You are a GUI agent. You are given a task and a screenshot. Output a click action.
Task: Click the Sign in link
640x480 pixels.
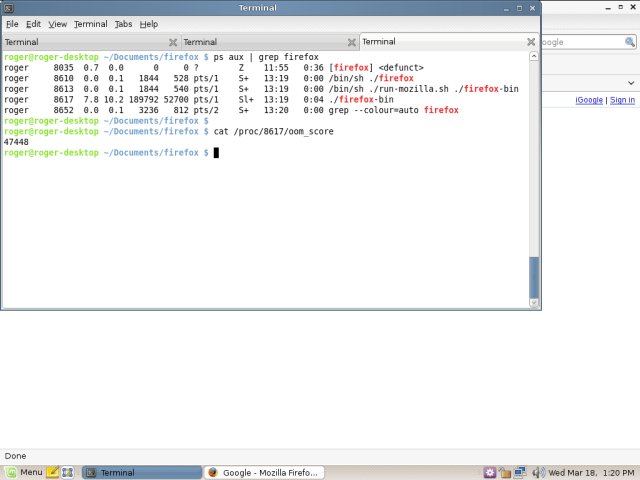coord(622,100)
